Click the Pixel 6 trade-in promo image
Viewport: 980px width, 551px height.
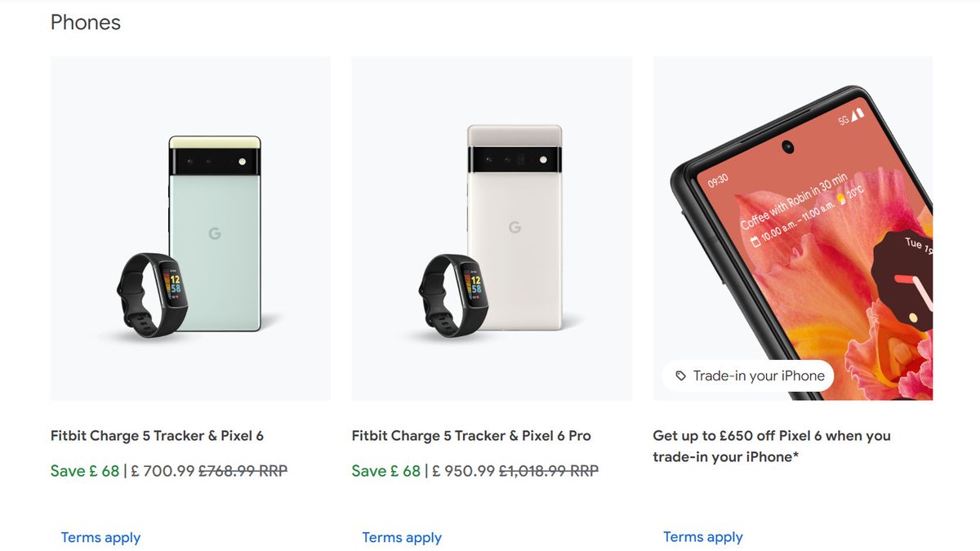(x=792, y=229)
